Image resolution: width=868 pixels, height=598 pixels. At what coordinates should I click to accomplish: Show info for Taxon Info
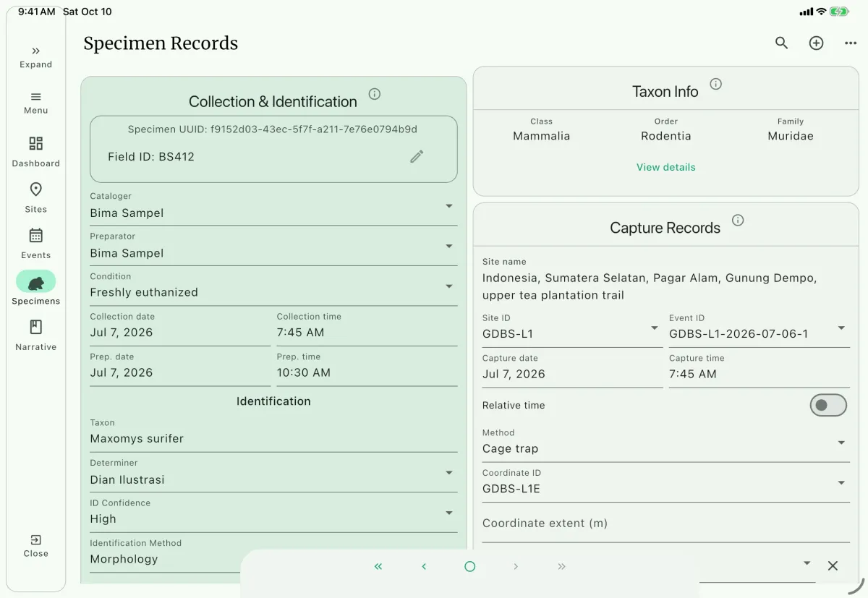click(x=716, y=84)
